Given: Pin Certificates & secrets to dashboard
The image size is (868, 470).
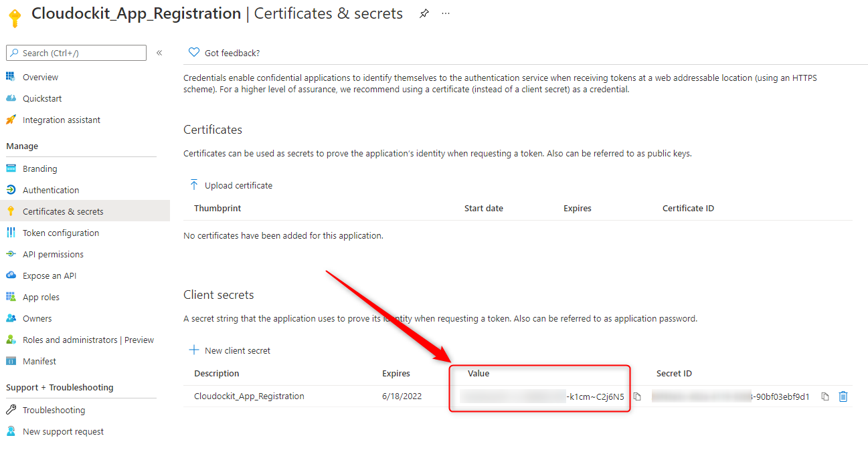Looking at the screenshot, I should [424, 13].
